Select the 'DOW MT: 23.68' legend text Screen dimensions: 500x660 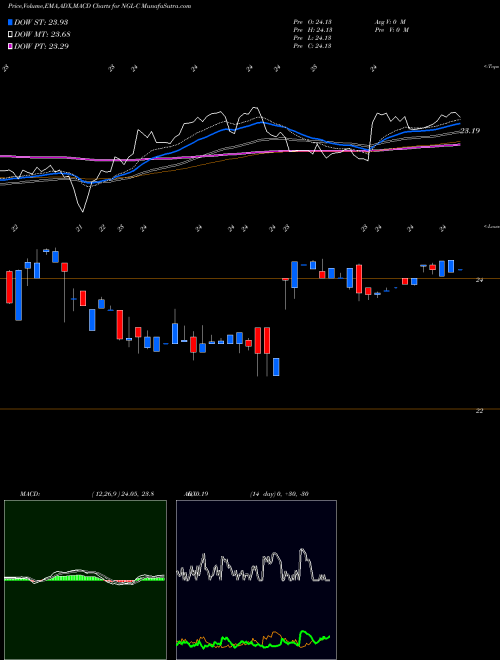tap(42, 35)
